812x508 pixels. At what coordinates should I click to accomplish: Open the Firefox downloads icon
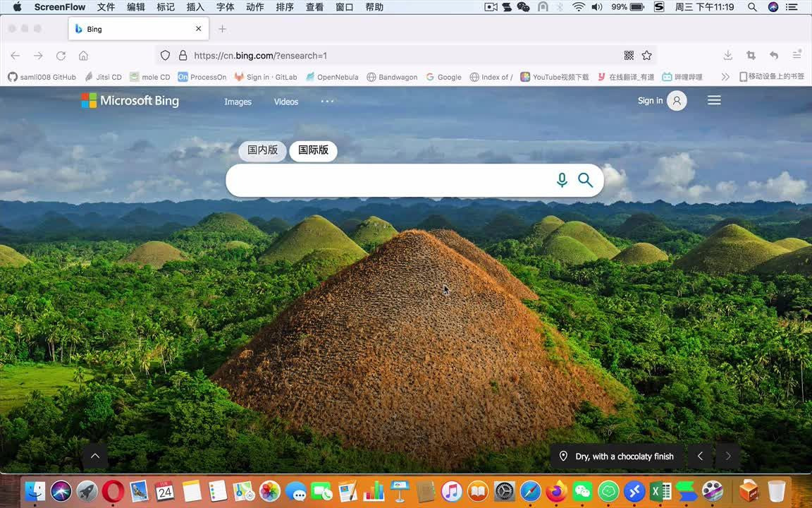click(x=728, y=56)
